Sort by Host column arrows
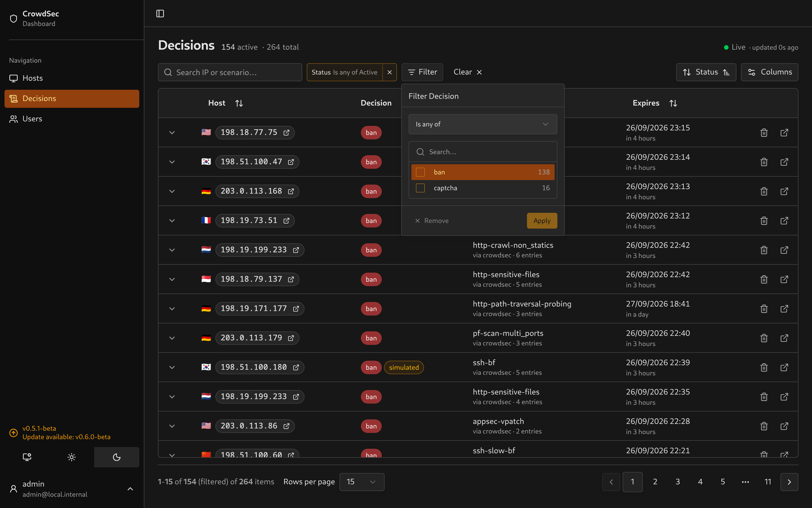Viewport: 812px width, 508px height. (x=239, y=103)
